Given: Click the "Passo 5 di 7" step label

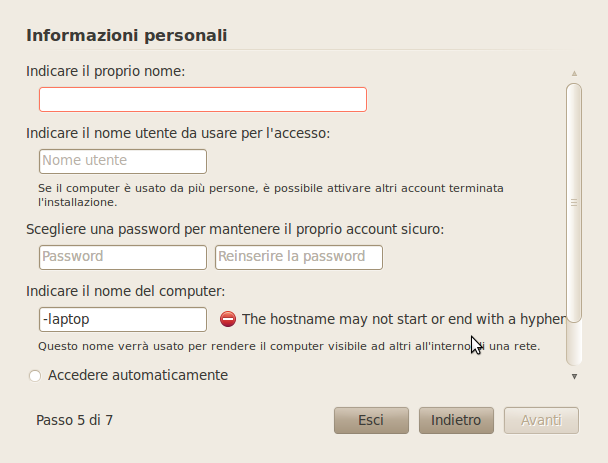Looking at the screenshot, I should [74, 420].
